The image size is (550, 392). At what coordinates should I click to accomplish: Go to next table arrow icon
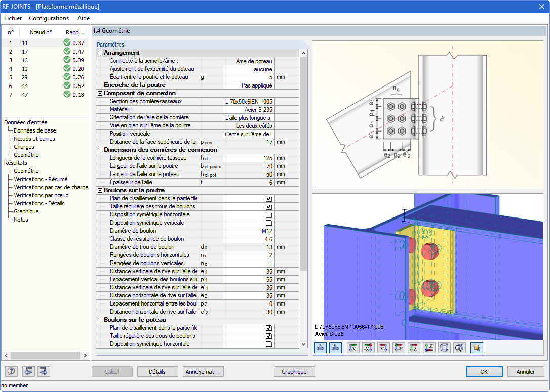(x=44, y=371)
